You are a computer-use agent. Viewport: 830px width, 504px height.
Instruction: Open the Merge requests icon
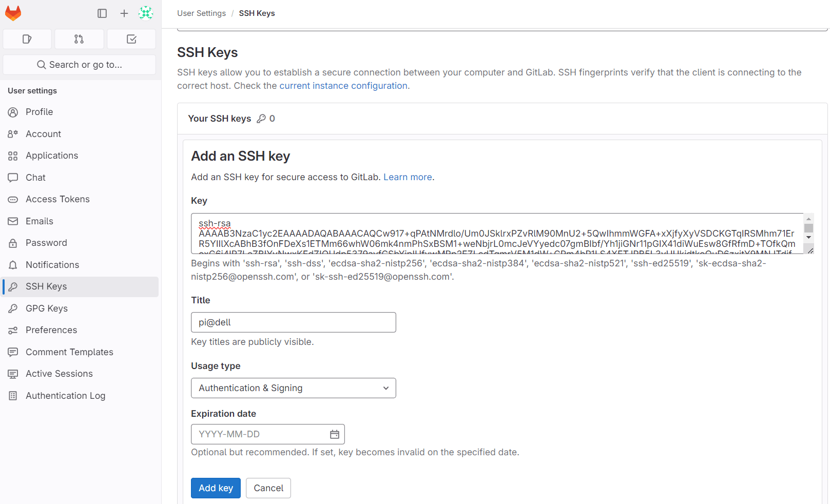click(79, 39)
